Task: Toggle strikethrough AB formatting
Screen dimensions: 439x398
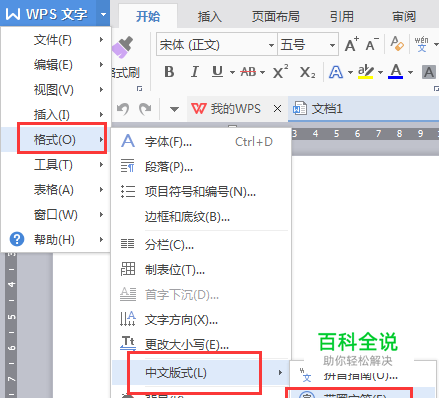Action: (x=249, y=72)
